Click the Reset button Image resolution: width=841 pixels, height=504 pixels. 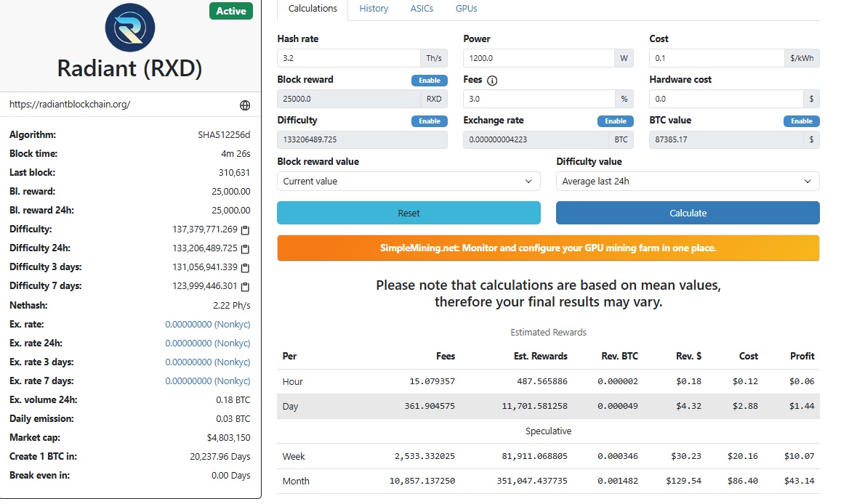pos(409,213)
